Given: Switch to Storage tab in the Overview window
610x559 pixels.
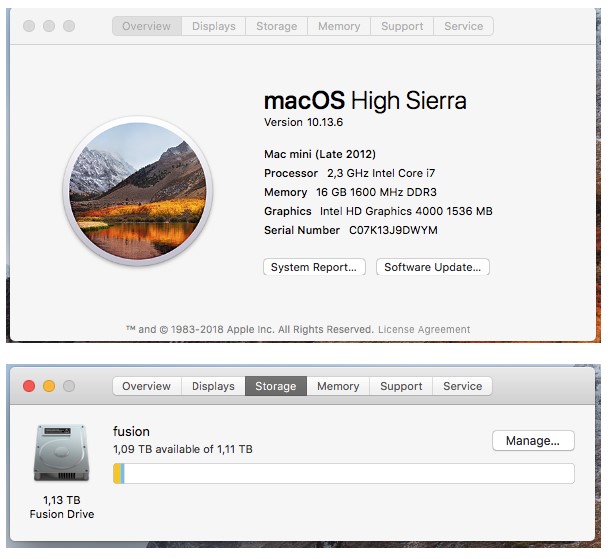Looking at the screenshot, I should (277, 26).
